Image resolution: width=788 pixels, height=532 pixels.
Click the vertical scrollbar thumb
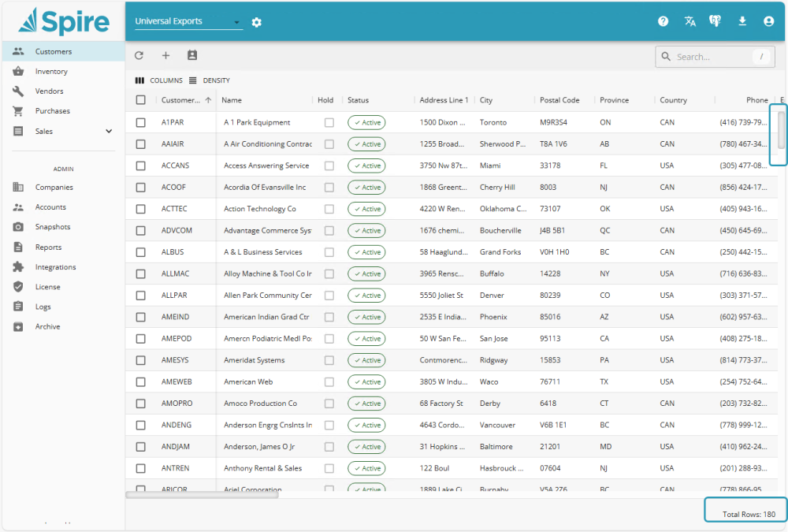(x=782, y=130)
